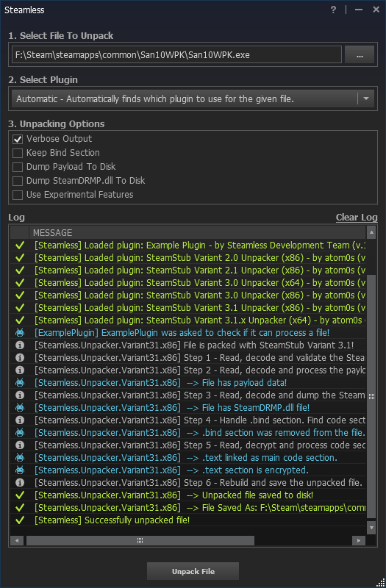386x588 pixels.
Task: Click info icon on Step 3 row
Action: click(x=20, y=395)
